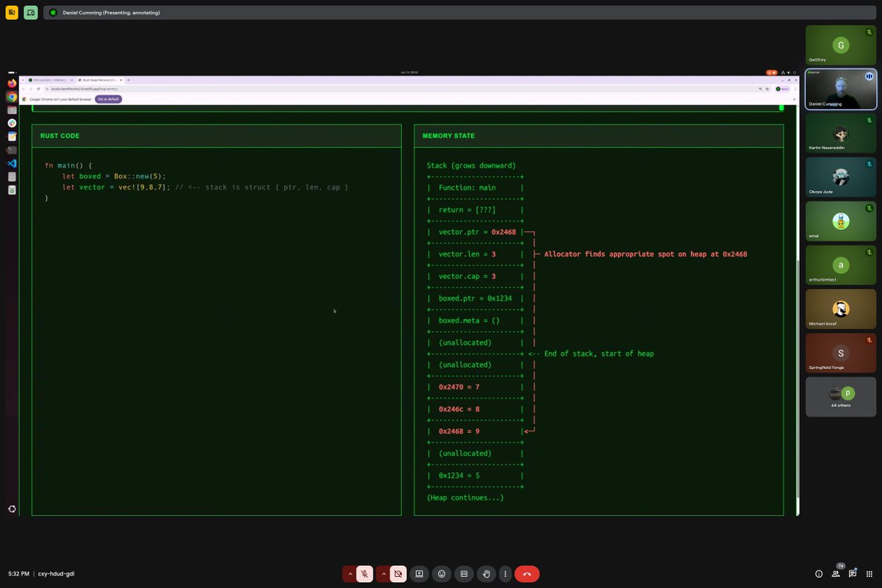This screenshot has height=588, width=882.
Task: Open the emoji reactions panel
Action: [x=442, y=573]
